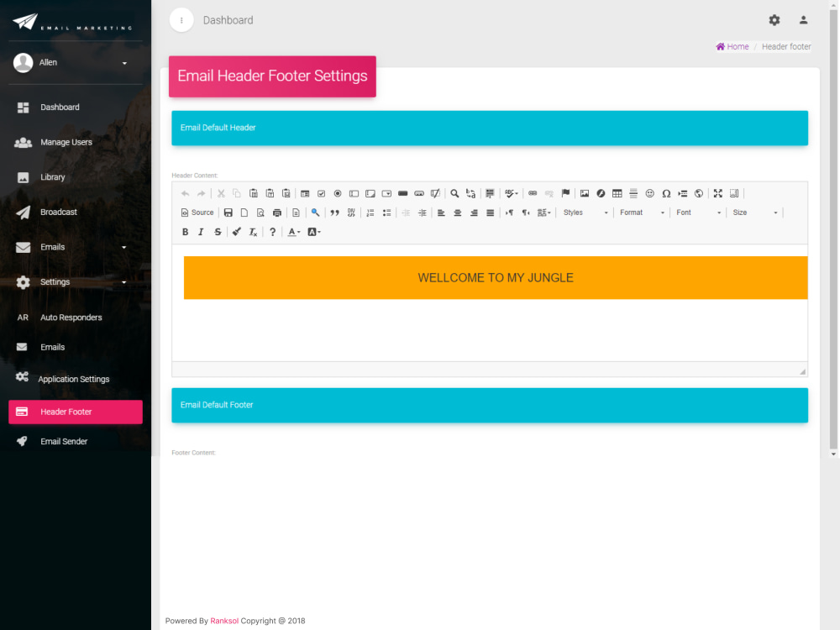The image size is (840, 630).
Task: Toggle Bold formatting
Action: [x=186, y=232]
